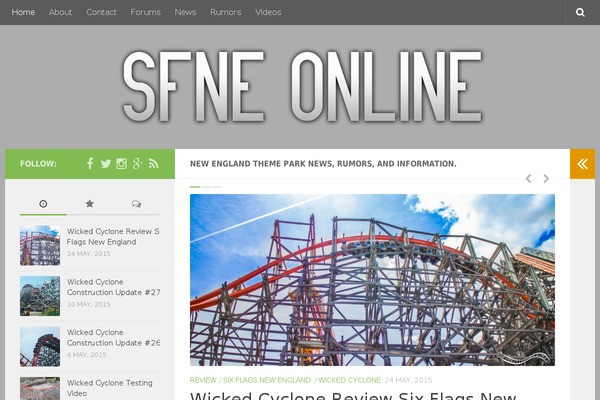Open Videos in navigation menu
Image resolution: width=600 pixels, height=400 pixels.
(268, 12)
